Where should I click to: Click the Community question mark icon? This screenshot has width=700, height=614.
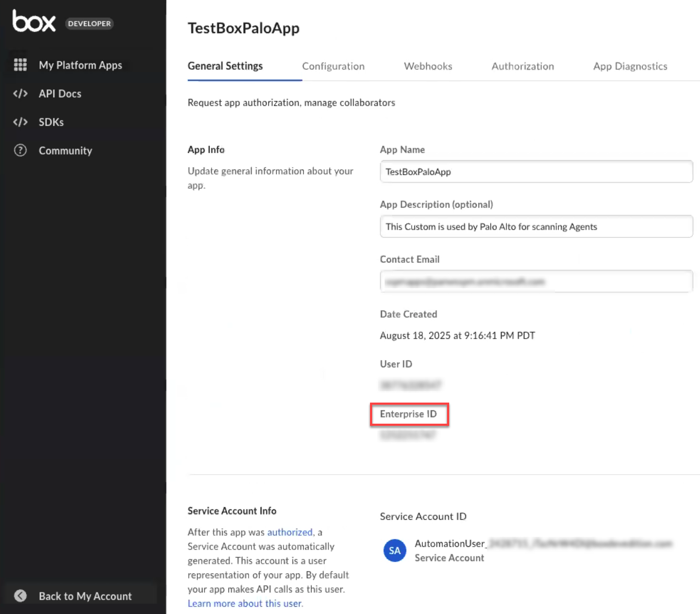(x=20, y=150)
